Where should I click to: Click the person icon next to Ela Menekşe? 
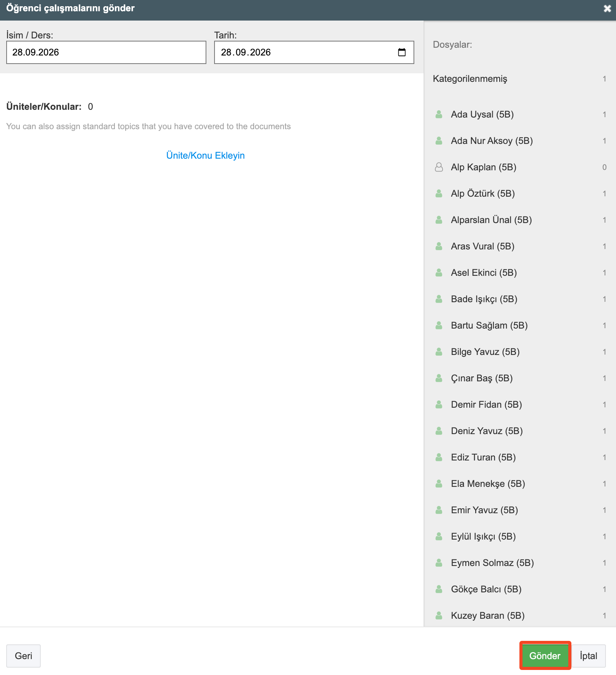439,484
